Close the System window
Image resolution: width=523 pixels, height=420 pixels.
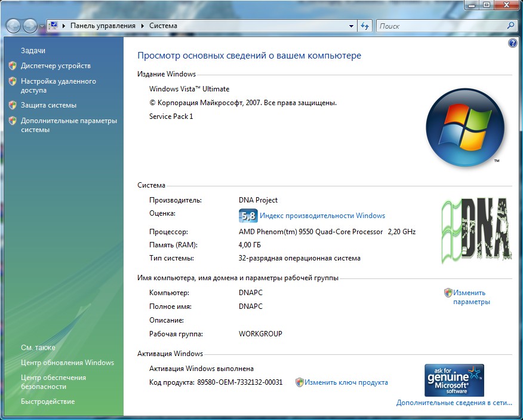coord(507,5)
